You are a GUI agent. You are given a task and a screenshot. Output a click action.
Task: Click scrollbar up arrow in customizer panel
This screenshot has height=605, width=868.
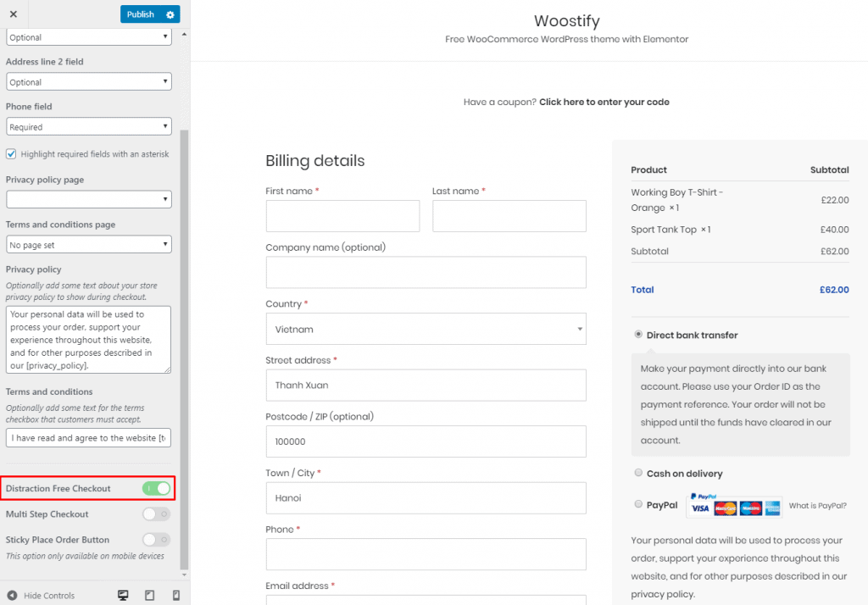184,35
